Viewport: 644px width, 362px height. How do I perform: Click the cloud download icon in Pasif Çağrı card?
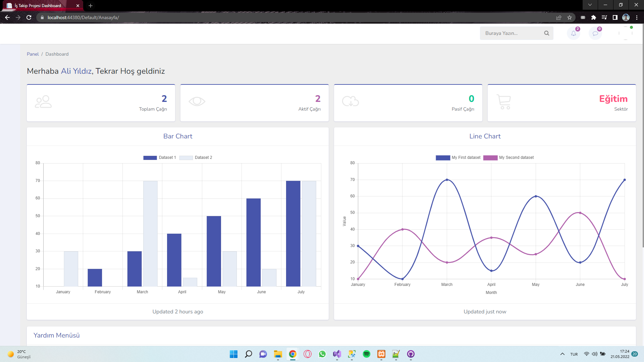coord(350,101)
